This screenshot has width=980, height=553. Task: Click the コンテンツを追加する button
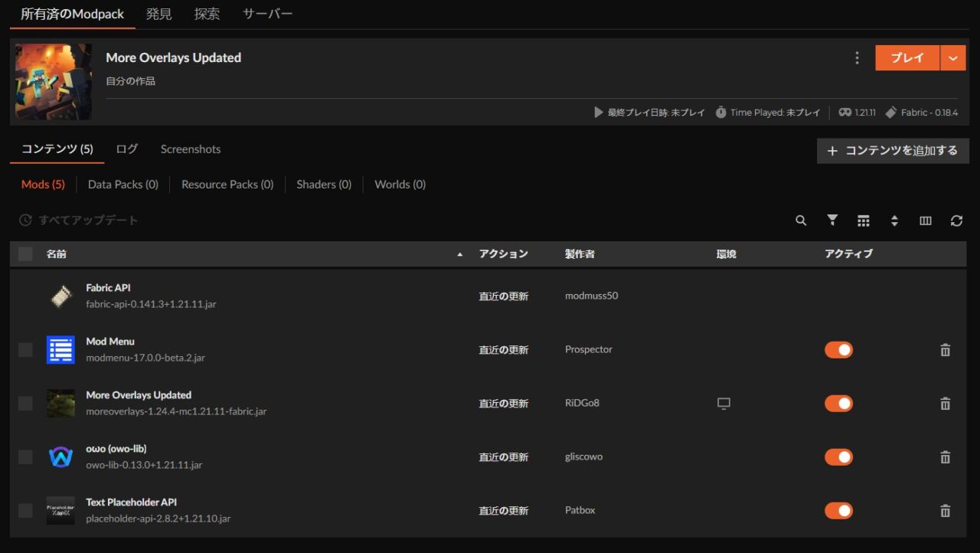[893, 151]
